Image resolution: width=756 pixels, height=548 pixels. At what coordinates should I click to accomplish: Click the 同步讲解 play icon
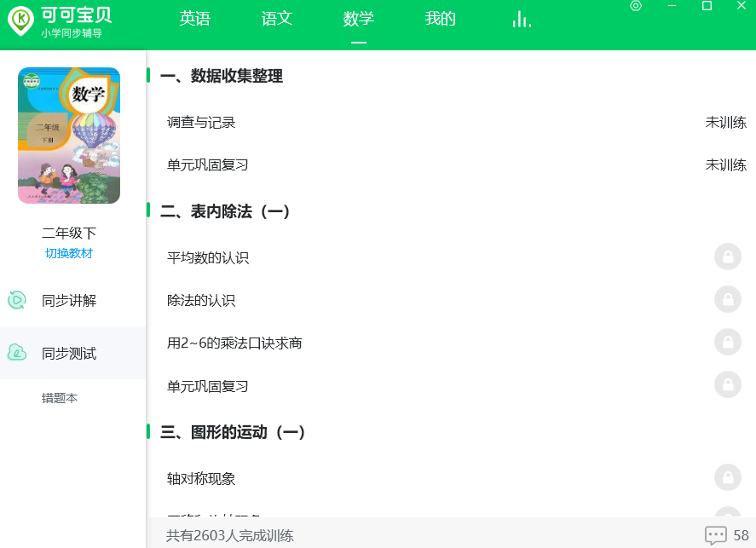(x=17, y=300)
